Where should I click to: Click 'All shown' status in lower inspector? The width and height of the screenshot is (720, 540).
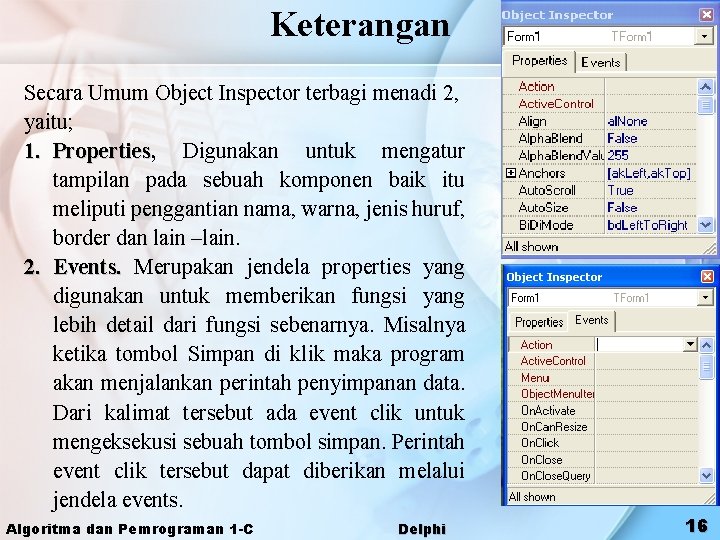click(x=532, y=496)
